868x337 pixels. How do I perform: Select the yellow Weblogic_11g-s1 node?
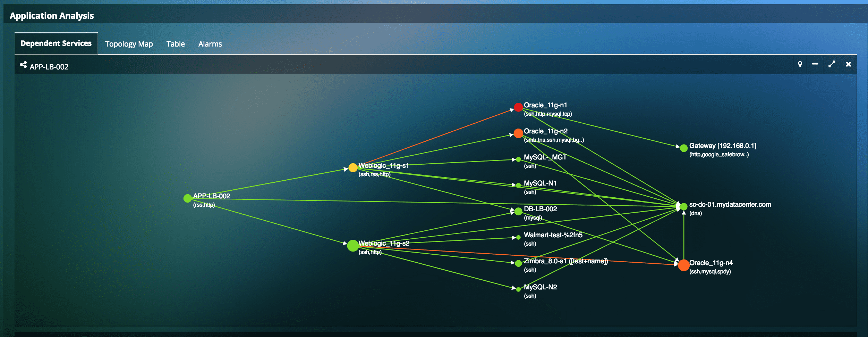(353, 168)
